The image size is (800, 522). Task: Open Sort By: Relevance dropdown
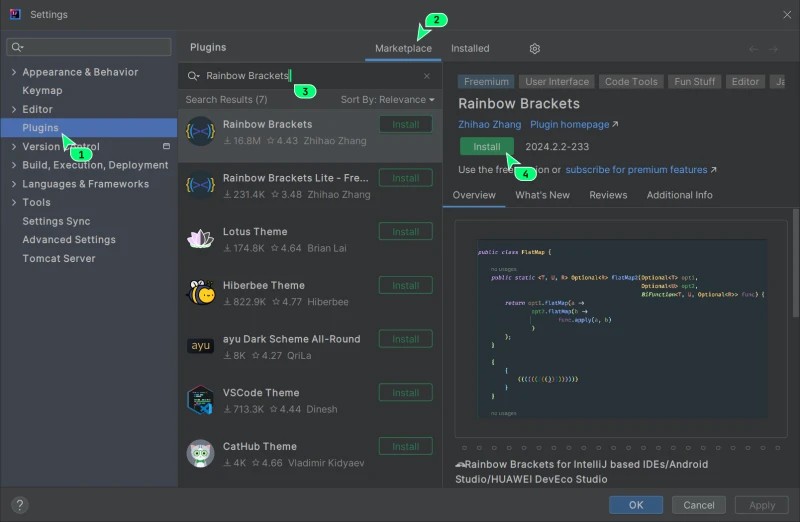(387, 100)
